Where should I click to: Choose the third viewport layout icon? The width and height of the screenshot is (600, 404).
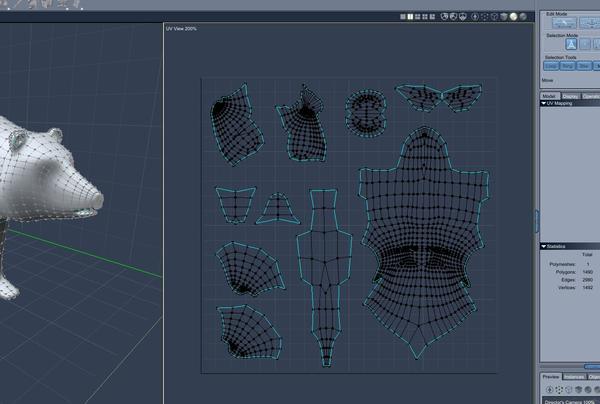pos(417,17)
